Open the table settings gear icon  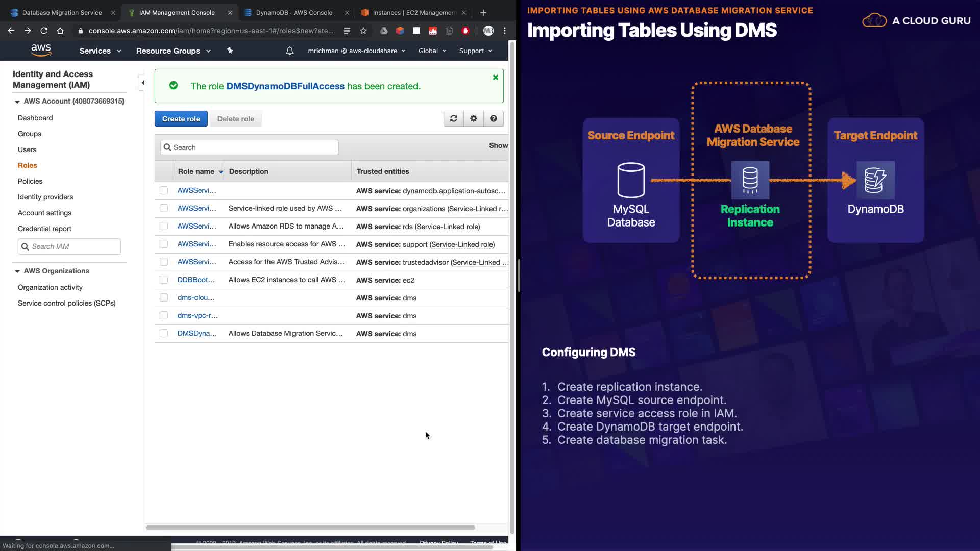pos(474,118)
